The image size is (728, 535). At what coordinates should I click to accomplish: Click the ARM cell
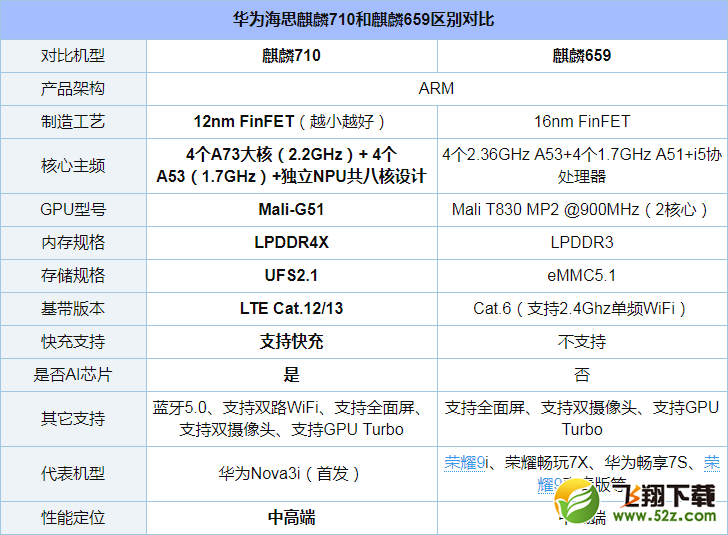click(x=436, y=89)
